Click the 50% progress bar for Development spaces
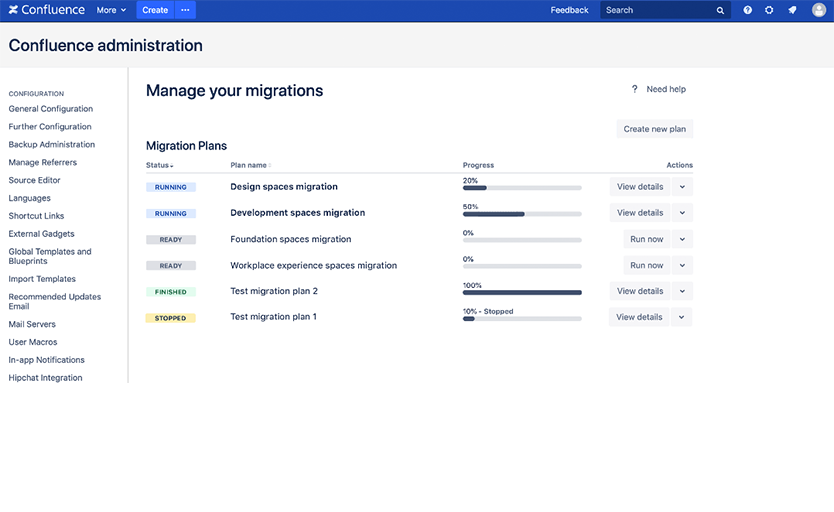 [522, 214]
